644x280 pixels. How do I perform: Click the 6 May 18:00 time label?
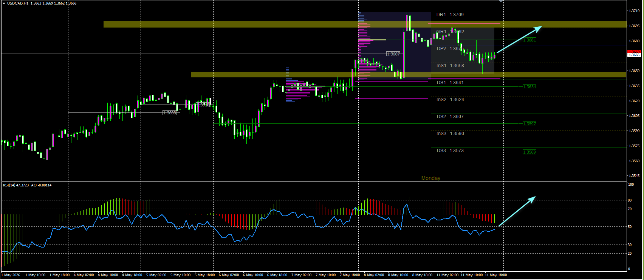[x=277, y=275]
